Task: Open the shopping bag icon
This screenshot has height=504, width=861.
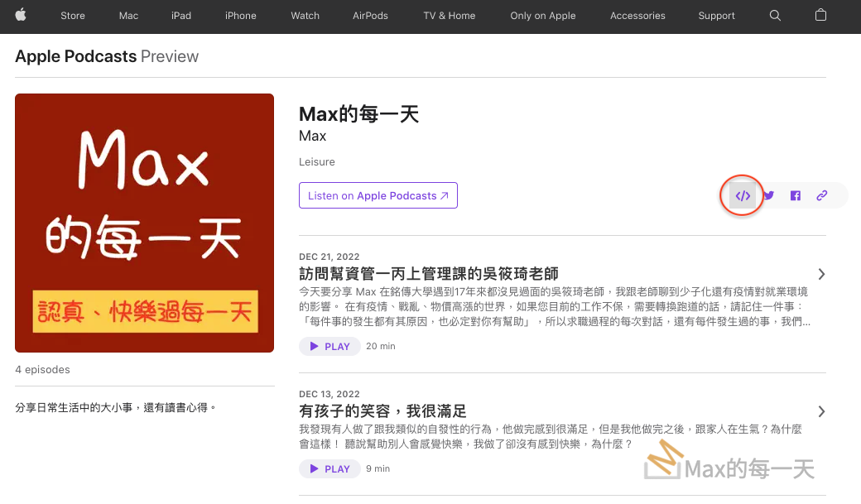Action: [820, 16]
